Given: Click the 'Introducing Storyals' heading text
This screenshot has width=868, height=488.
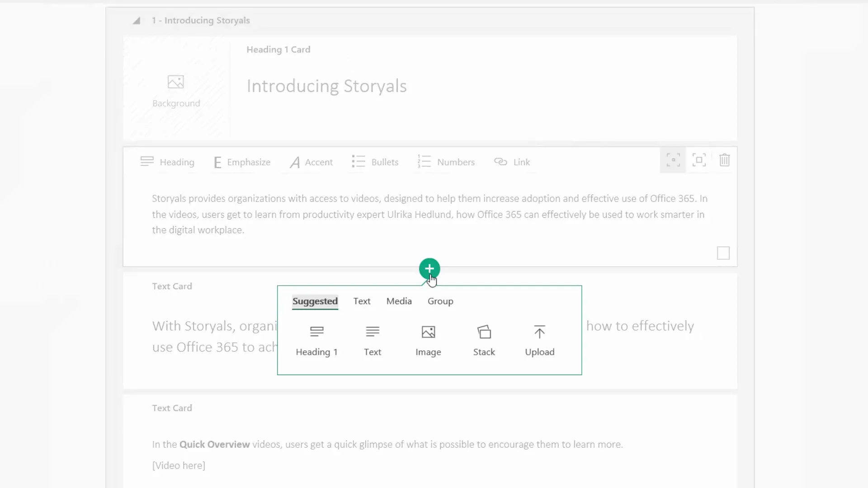Looking at the screenshot, I should pos(326,86).
